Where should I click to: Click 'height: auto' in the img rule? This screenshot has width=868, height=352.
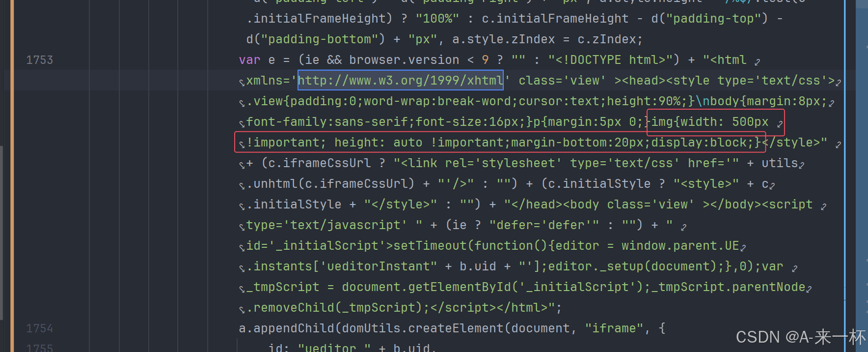pyautogui.click(x=379, y=142)
